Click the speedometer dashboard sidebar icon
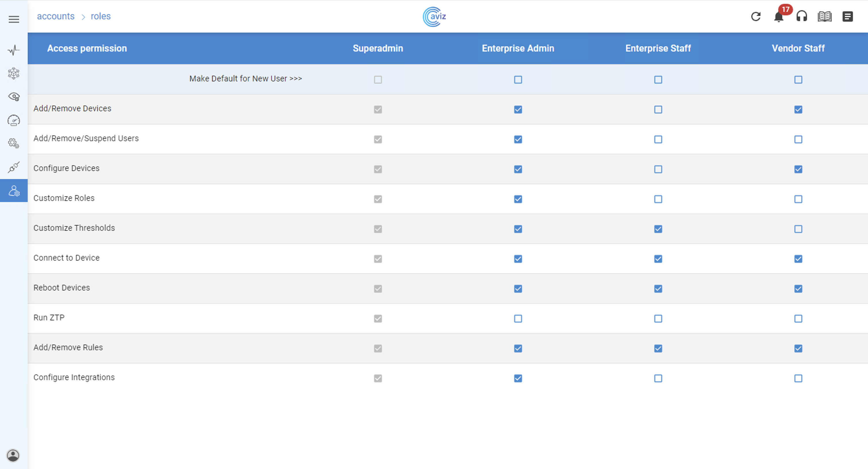Viewport: 868px width, 469px height. click(14, 120)
